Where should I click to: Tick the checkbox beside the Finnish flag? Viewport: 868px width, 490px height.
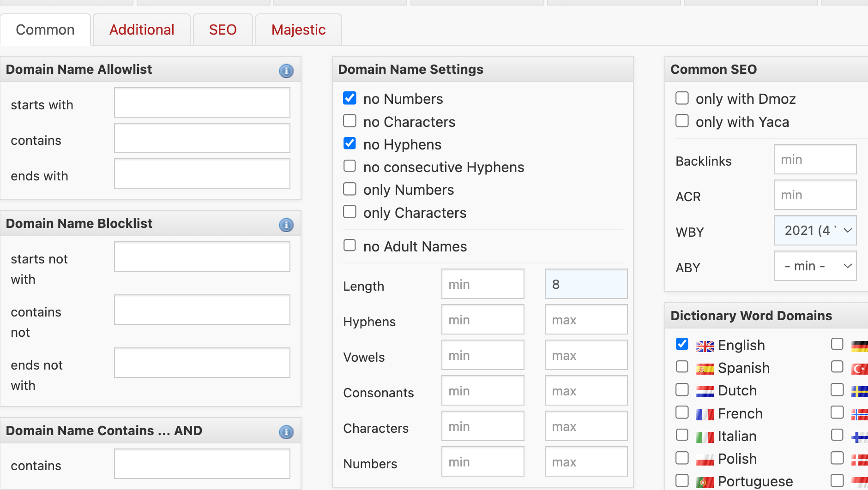pyautogui.click(x=837, y=435)
